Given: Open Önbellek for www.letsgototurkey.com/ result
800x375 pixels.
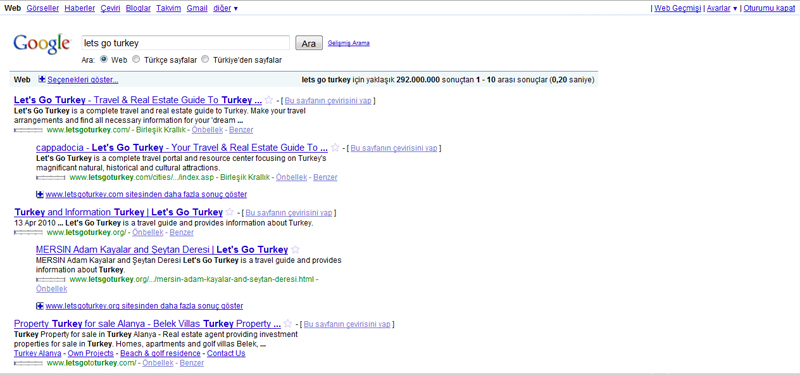Looking at the screenshot, I should coord(158,363).
